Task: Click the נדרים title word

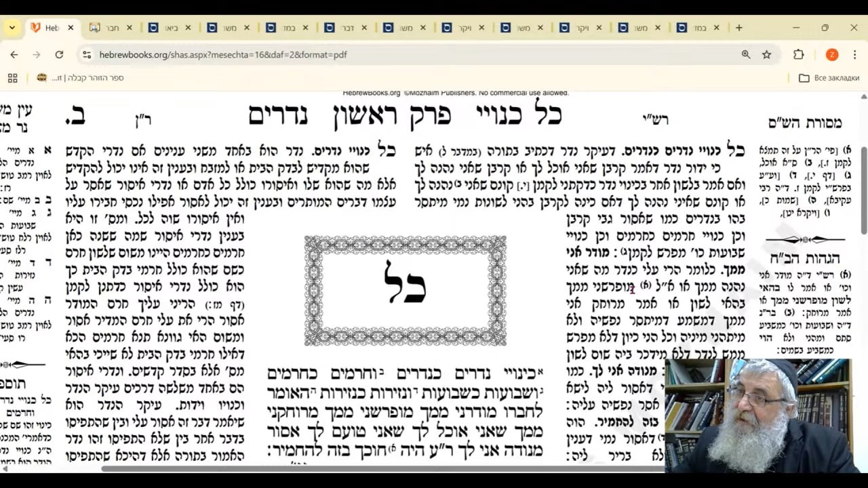Action: 278,116
